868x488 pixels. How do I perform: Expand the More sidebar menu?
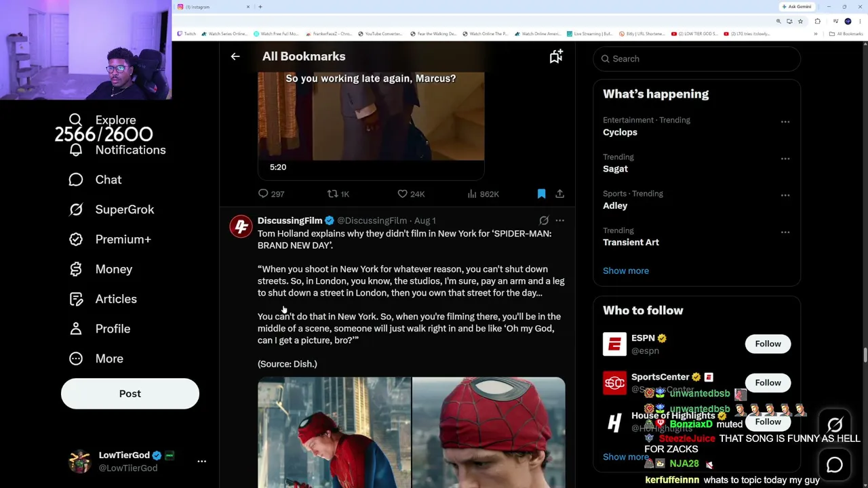tap(96, 359)
